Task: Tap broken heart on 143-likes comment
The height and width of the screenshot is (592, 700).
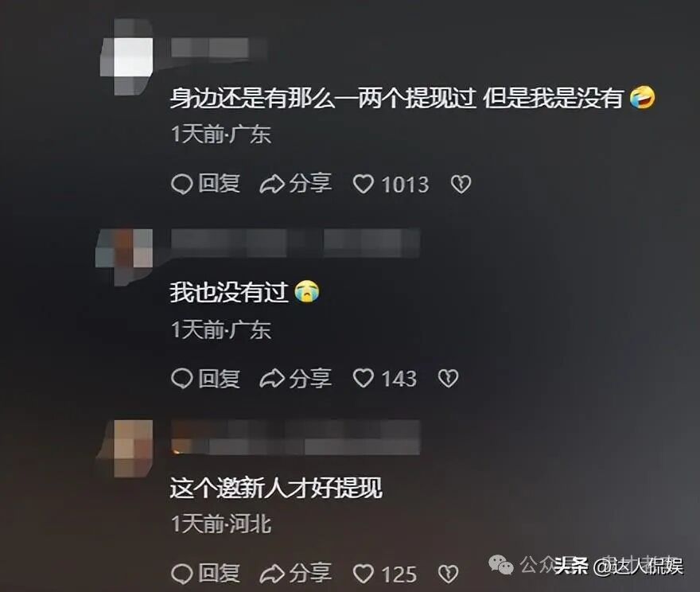Action: click(x=448, y=379)
